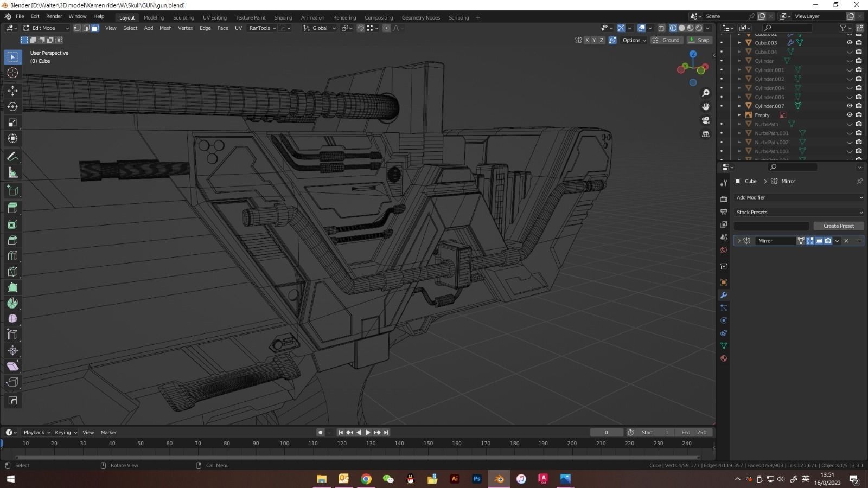Toggle visibility eye of Cube.003
The image size is (868, 488).
pos(850,43)
